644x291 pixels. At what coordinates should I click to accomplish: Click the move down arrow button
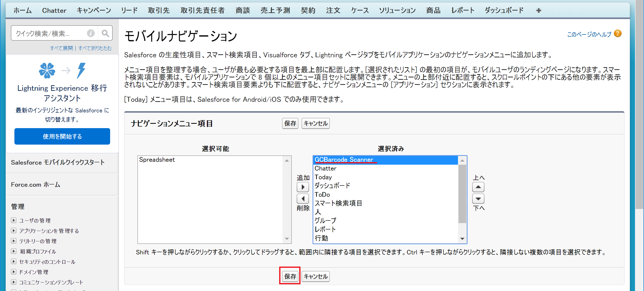click(478, 199)
